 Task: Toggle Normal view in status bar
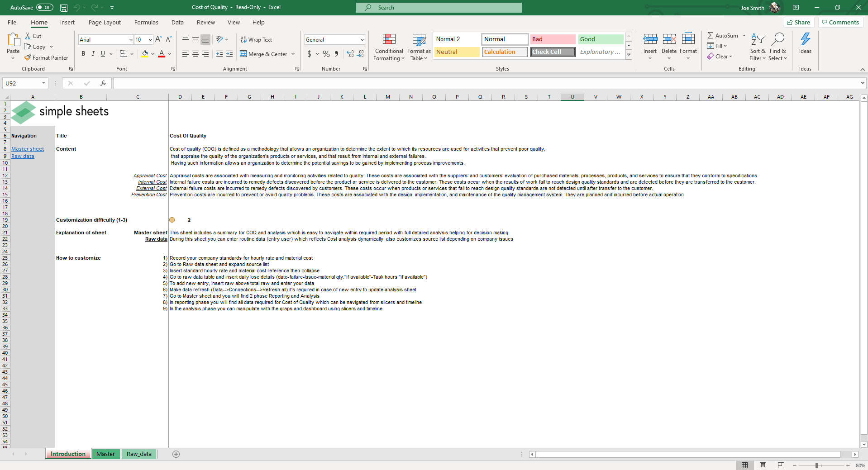(744, 465)
